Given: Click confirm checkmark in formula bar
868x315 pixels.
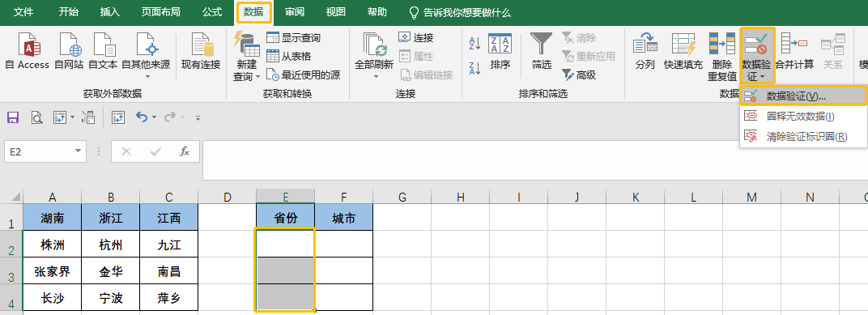Looking at the screenshot, I should click(x=156, y=151).
